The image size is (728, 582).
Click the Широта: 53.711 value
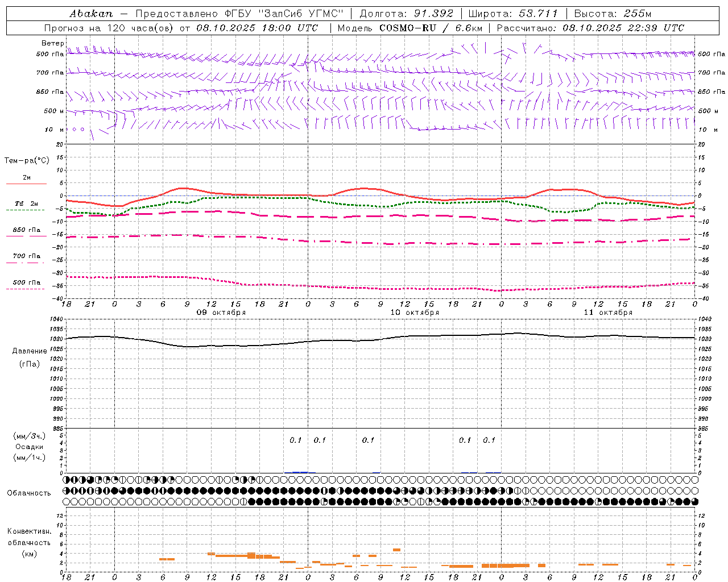513,13
